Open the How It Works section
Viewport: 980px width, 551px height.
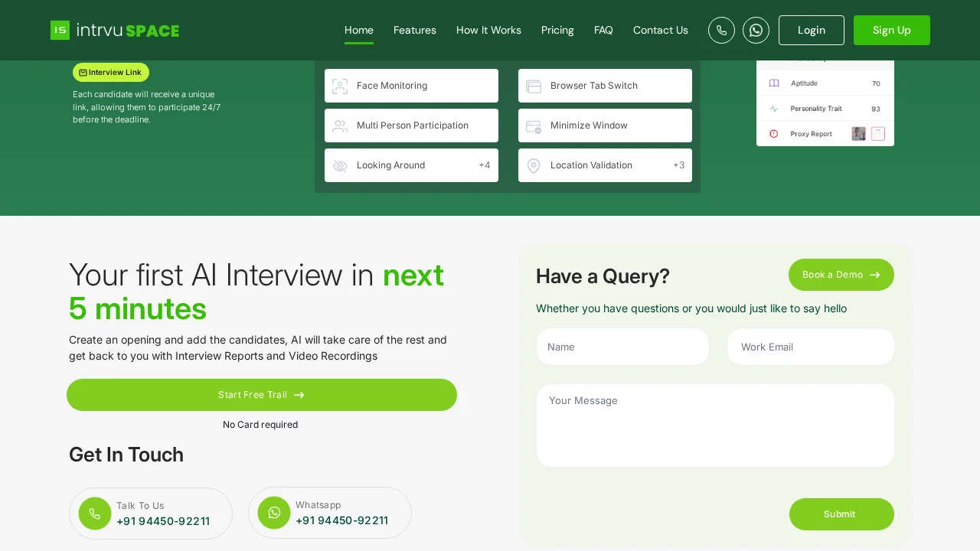tap(488, 30)
